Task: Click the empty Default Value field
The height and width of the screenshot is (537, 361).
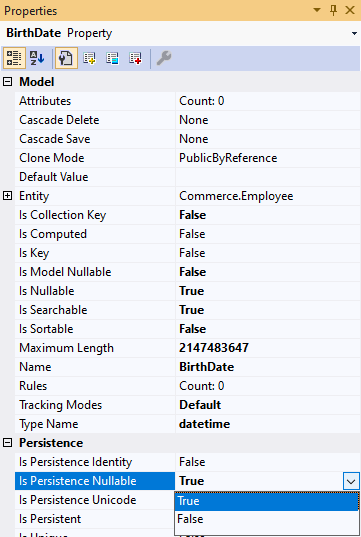Action: click(267, 177)
